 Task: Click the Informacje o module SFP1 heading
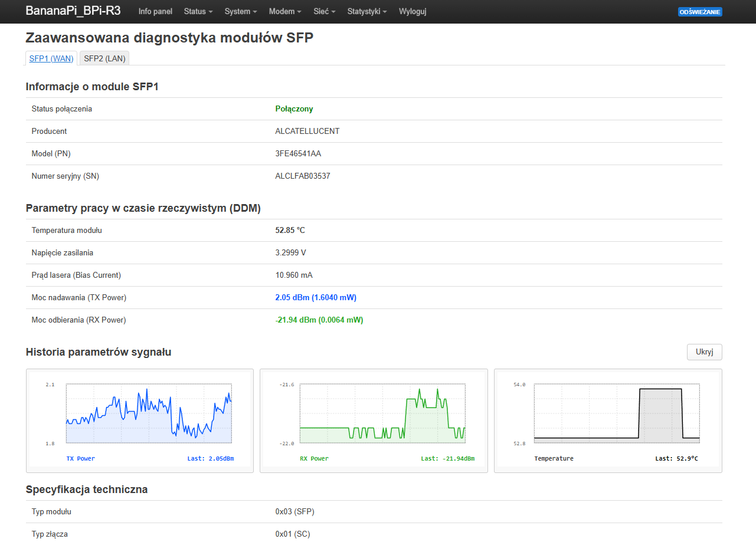click(92, 87)
